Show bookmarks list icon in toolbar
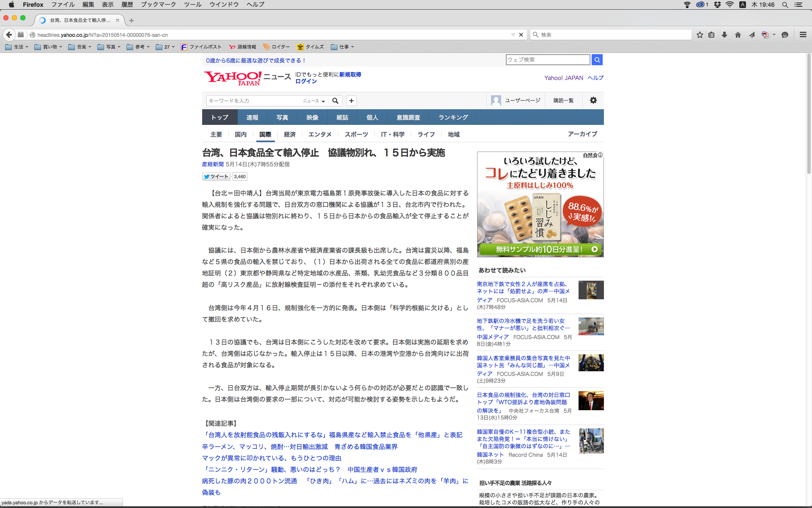The height and width of the screenshot is (508, 812). coord(712,35)
